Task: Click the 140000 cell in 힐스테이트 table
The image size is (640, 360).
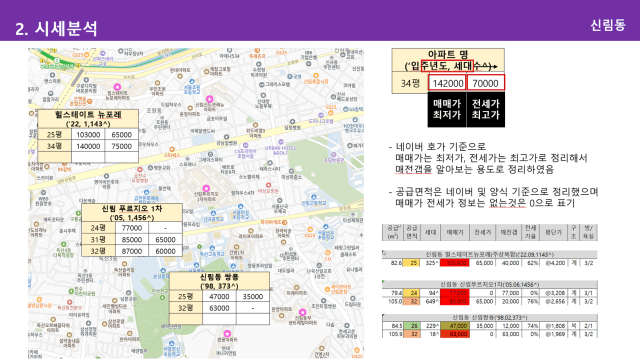Action: coord(88,146)
